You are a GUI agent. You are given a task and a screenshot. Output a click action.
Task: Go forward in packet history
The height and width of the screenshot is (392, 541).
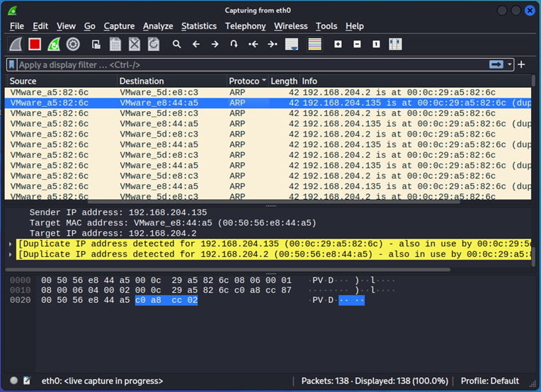click(215, 45)
